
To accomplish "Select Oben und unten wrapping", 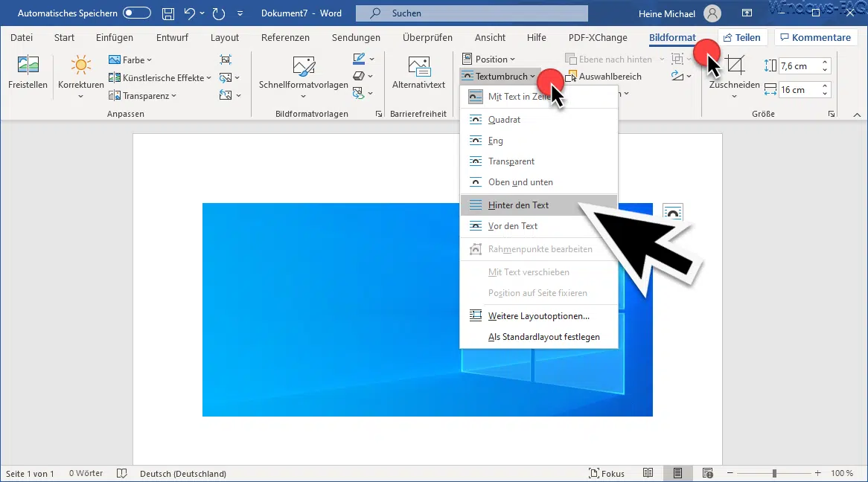I will (x=539, y=182).
